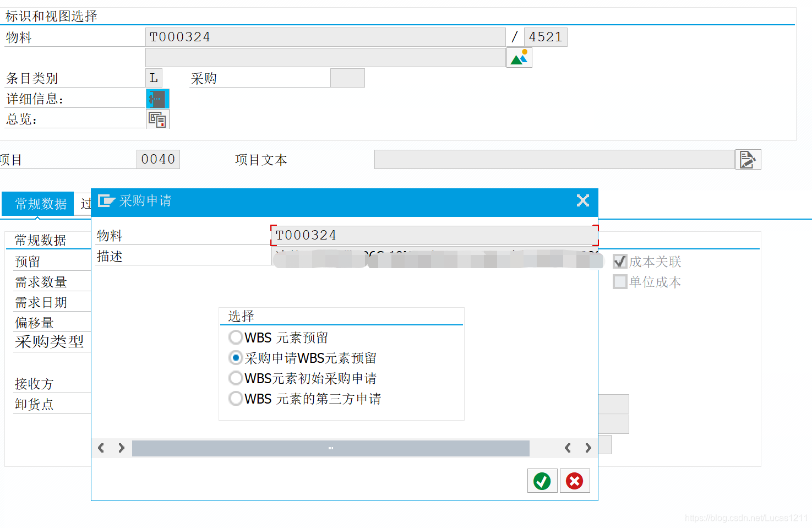The height and width of the screenshot is (528, 812).
Task: Click the 采购申请 dialog title icon
Action: pyautogui.click(x=106, y=201)
